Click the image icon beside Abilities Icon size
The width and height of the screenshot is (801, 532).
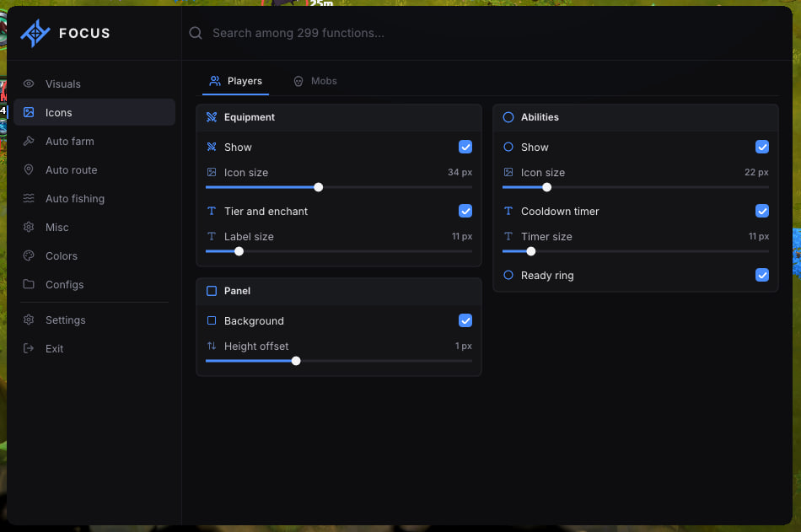pos(508,172)
